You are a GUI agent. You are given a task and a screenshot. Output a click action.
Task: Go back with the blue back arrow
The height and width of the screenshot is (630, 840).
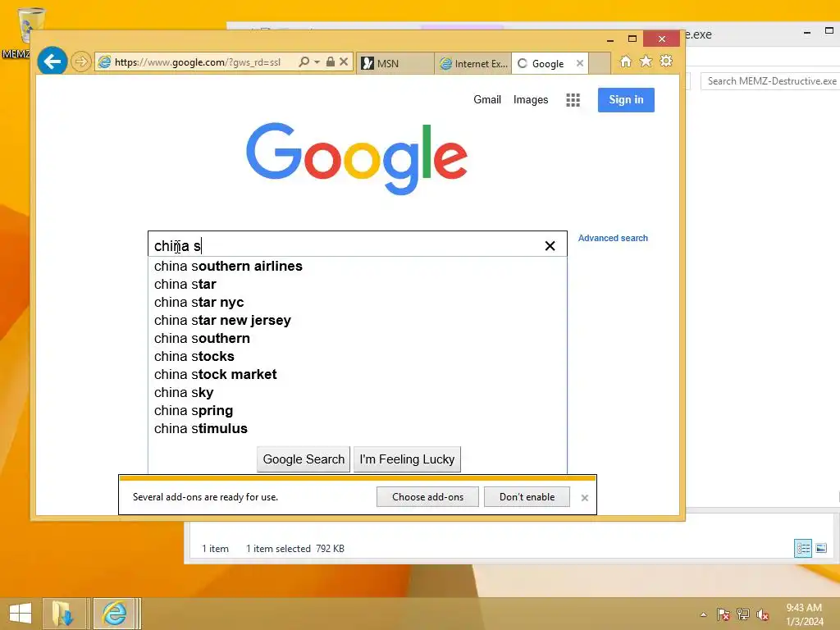pyautogui.click(x=52, y=62)
